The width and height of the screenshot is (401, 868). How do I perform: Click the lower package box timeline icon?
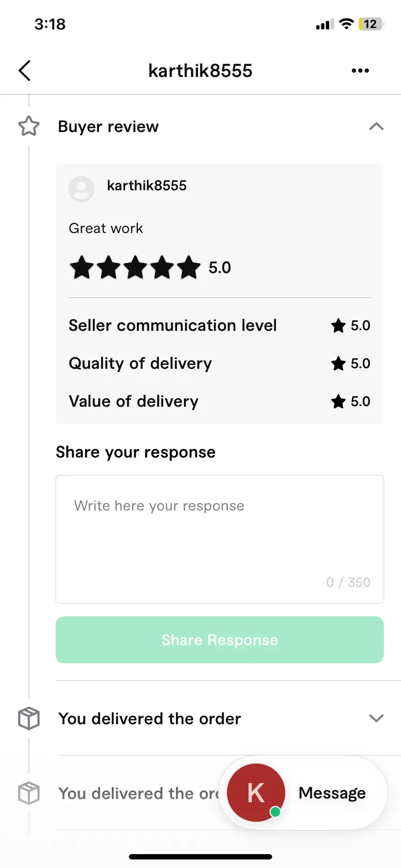29,793
